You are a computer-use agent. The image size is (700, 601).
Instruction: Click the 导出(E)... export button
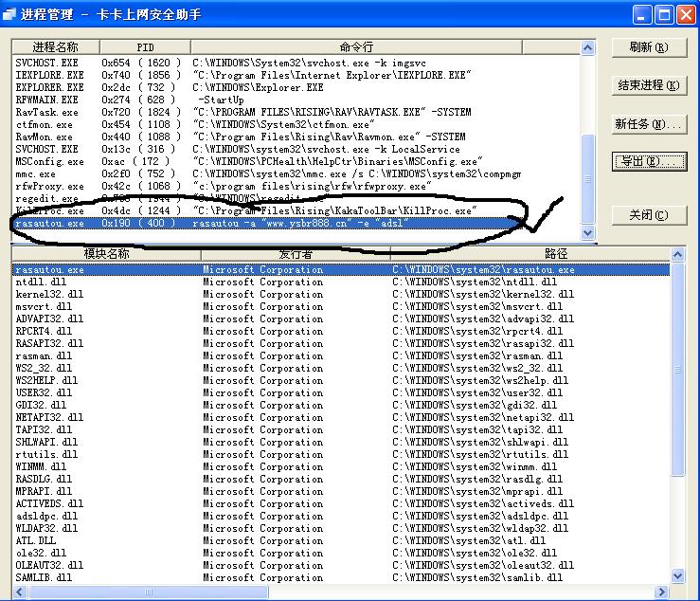point(649,161)
